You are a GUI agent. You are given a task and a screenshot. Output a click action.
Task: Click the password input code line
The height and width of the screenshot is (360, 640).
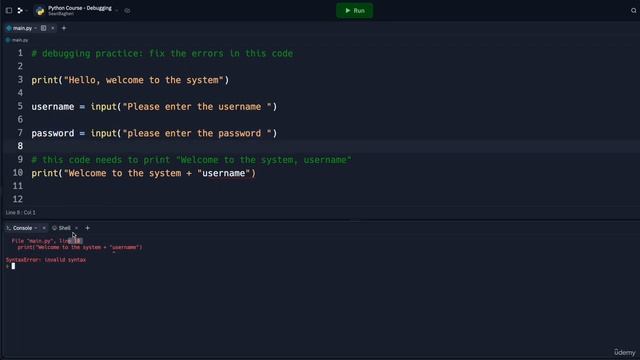(x=154, y=133)
